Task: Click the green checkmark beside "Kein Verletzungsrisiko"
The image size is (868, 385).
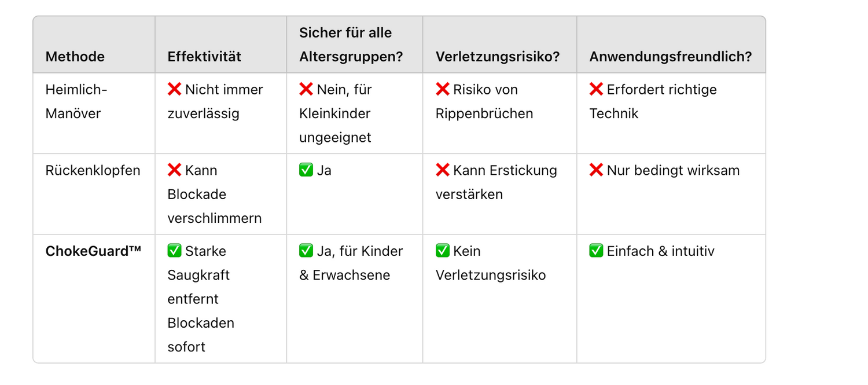Action: [443, 251]
